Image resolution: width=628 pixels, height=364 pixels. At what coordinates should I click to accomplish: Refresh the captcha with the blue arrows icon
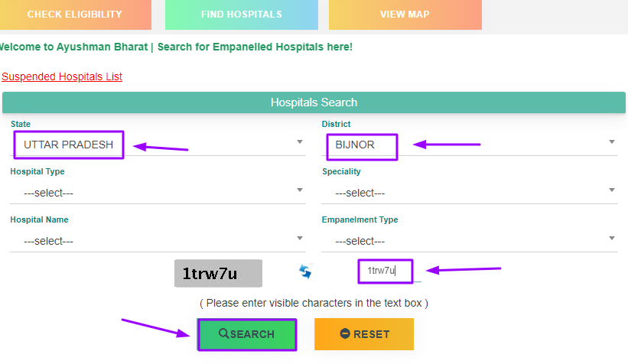click(305, 271)
